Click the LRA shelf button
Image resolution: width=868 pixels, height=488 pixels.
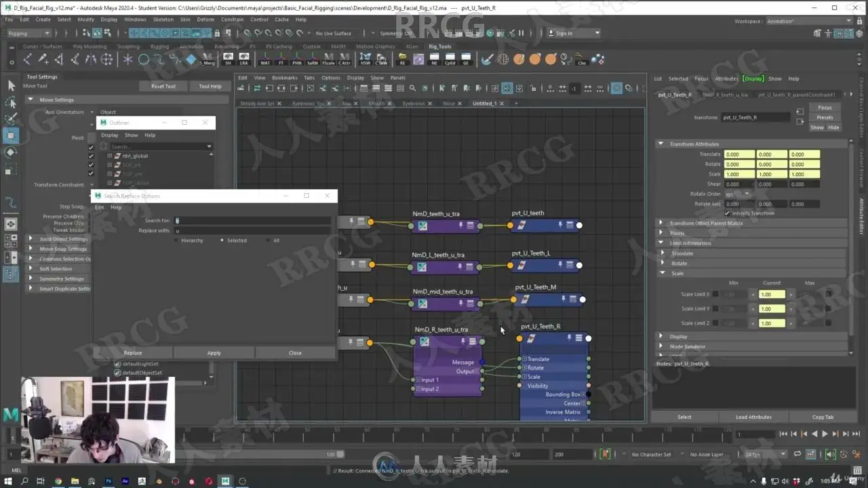click(244, 60)
